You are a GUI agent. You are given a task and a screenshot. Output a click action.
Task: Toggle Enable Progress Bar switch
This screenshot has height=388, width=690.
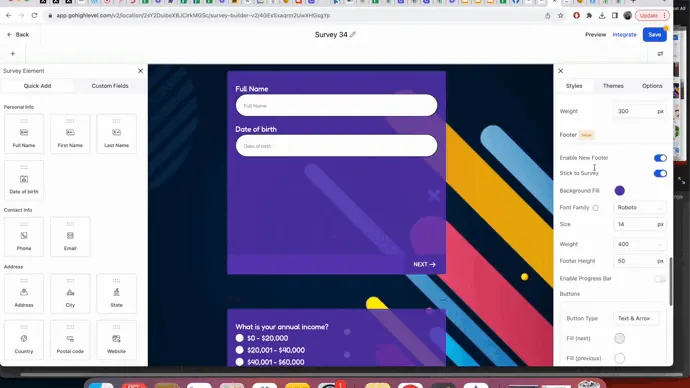tap(660, 279)
